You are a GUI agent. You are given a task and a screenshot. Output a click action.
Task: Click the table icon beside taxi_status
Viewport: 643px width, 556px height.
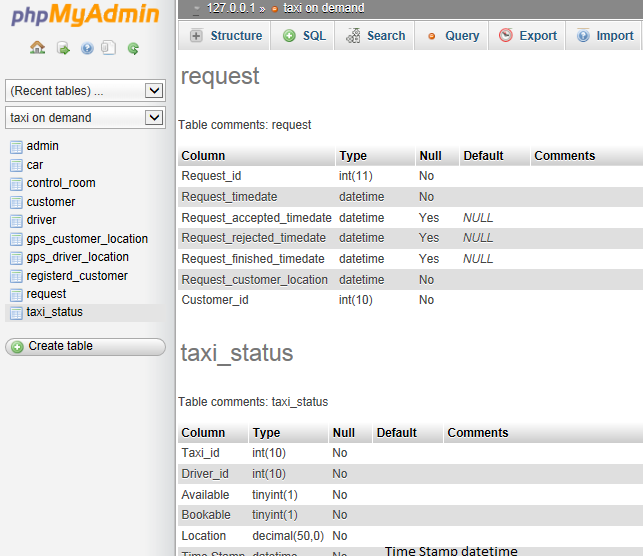[16, 313]
